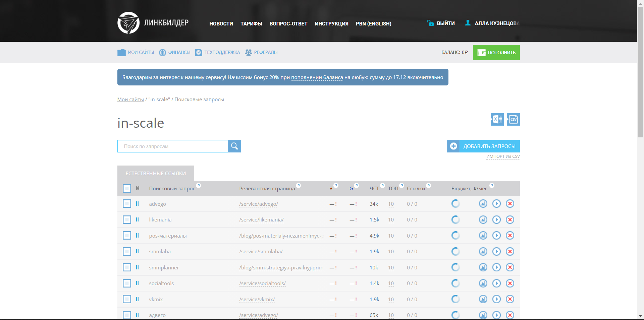Open the ФИНАНСЫ section
Image resolution: width=644 pixels, height=320 pixels.
coord(175,52)
